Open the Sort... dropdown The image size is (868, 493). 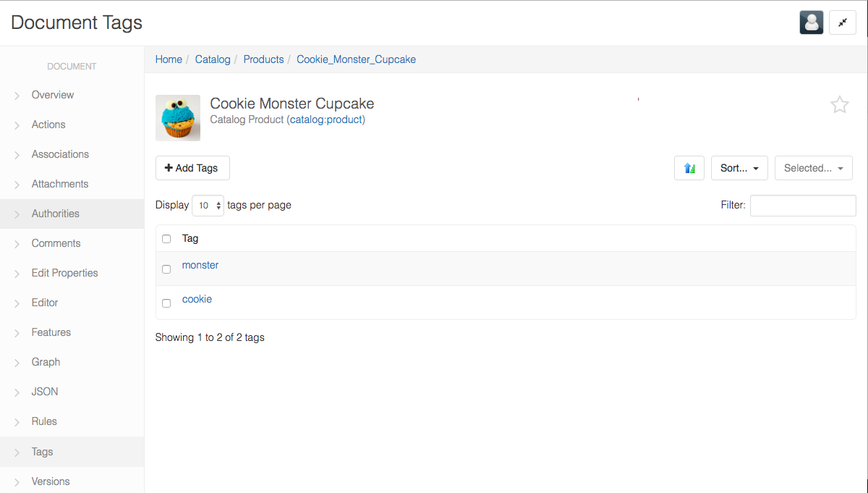(x=739, y=168)
